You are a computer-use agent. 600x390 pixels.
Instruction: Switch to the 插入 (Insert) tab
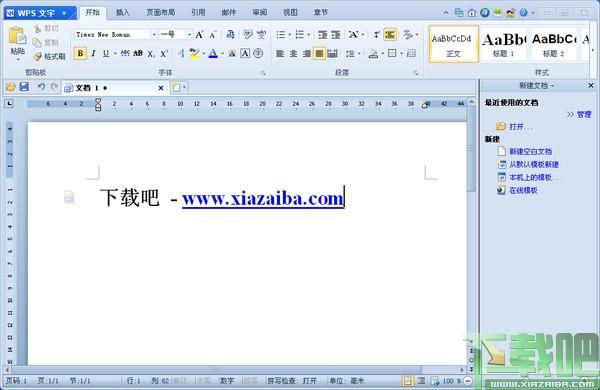(x=123, y=13)
